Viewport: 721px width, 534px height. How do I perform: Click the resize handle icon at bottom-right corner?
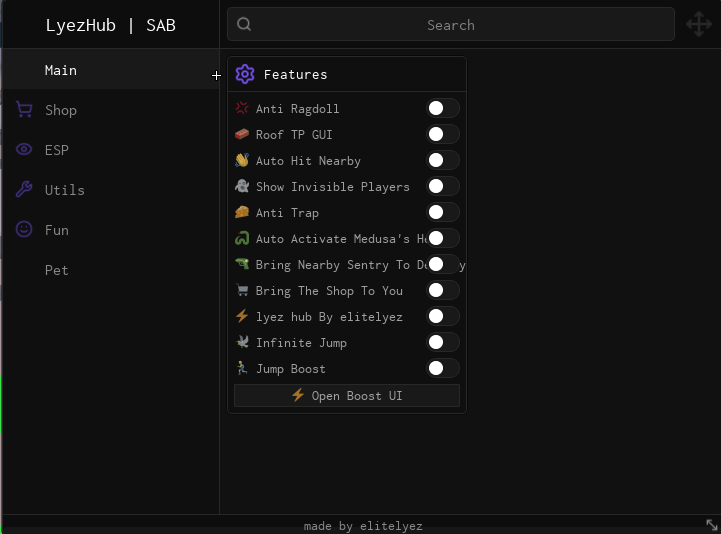pos(711,524)
